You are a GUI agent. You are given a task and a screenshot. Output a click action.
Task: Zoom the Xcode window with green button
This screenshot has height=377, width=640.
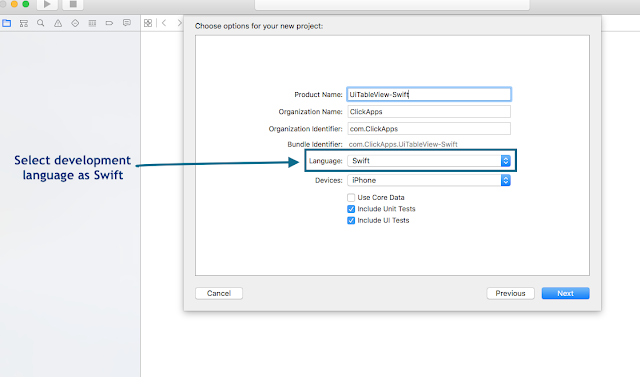tap(26, 4)
